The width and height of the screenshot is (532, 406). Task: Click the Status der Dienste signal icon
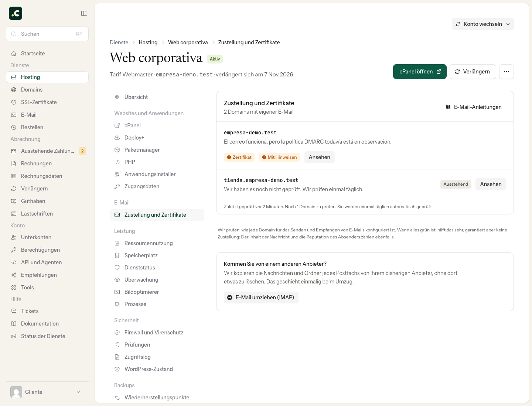[14, 336]
